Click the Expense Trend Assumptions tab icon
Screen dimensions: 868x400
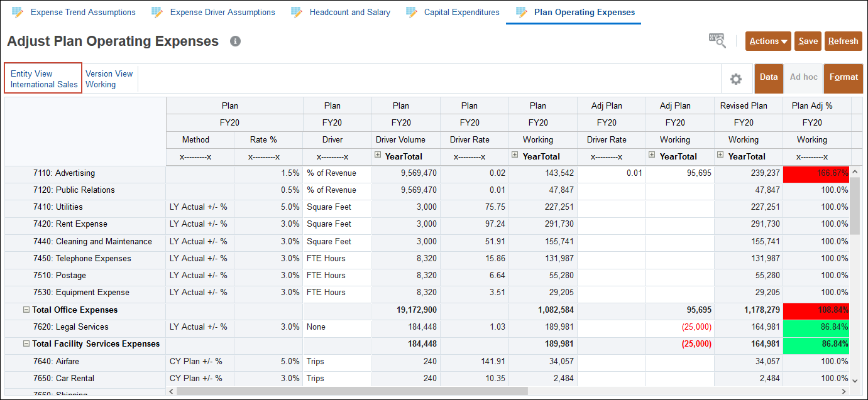coord(18,12)
